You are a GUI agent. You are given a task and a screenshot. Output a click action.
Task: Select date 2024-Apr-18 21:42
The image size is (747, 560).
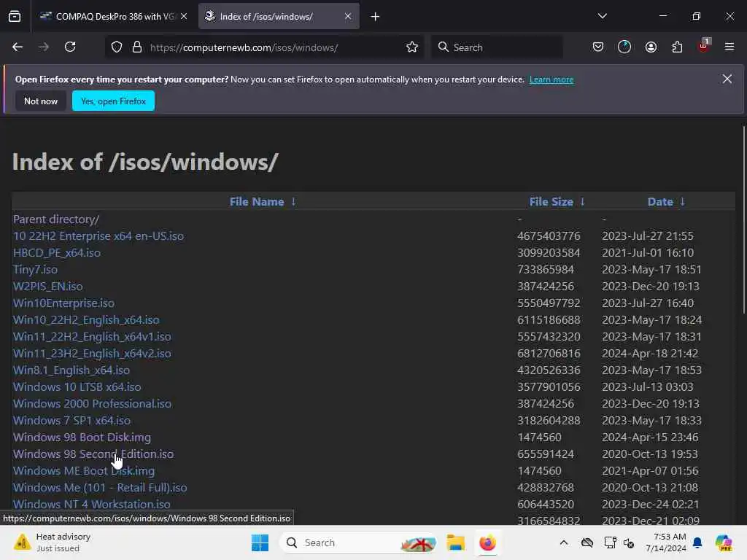pos(650,354)
